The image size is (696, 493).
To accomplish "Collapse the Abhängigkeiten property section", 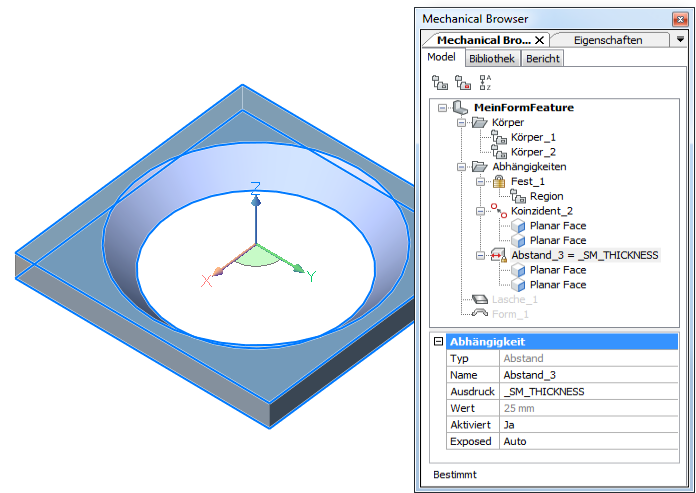I will (x=437, y=341).
